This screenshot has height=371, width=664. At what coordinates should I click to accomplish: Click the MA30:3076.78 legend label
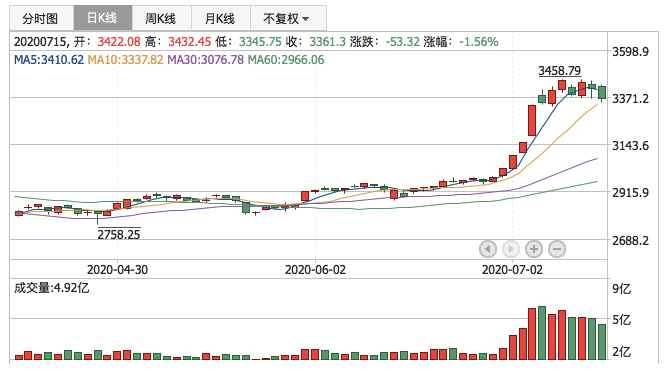[x=205, y=60]
